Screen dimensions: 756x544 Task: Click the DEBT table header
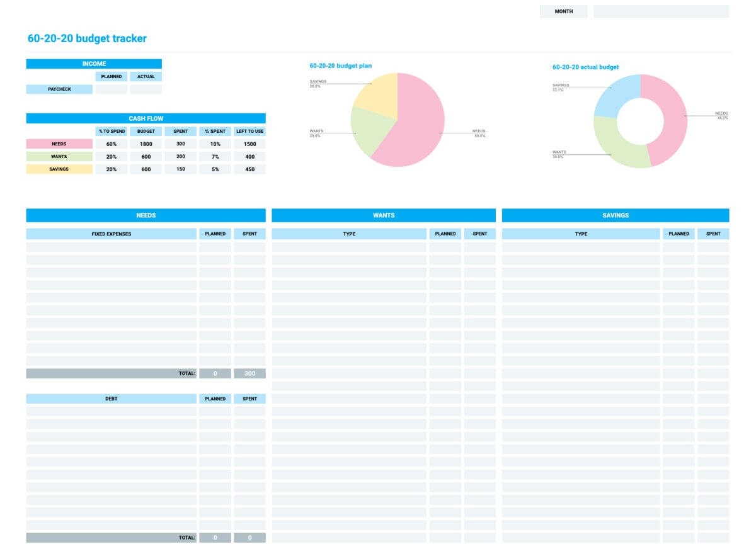pyautogui.click(x=112, y=398)
